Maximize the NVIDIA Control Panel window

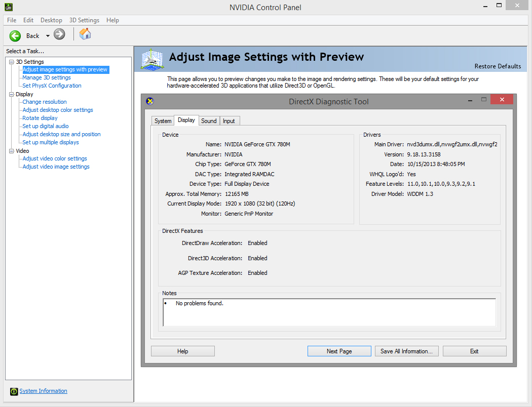coord(499,5)
